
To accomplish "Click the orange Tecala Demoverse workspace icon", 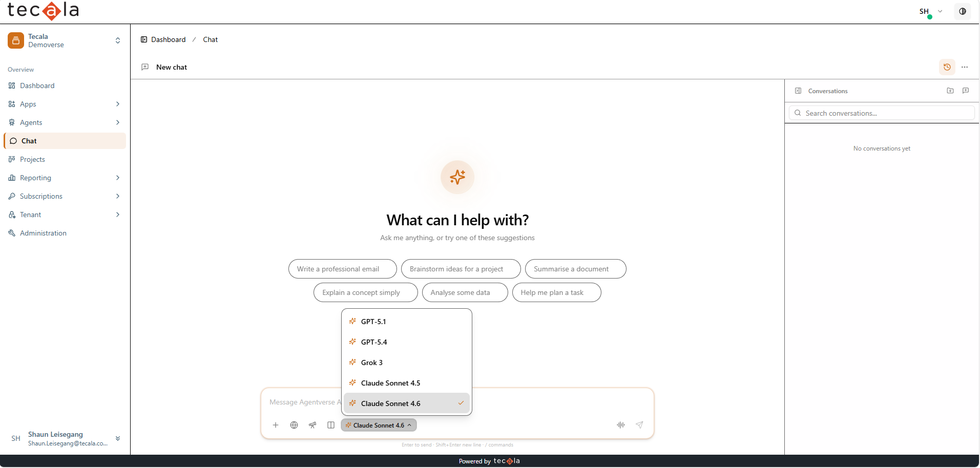I will pos(16,40).
